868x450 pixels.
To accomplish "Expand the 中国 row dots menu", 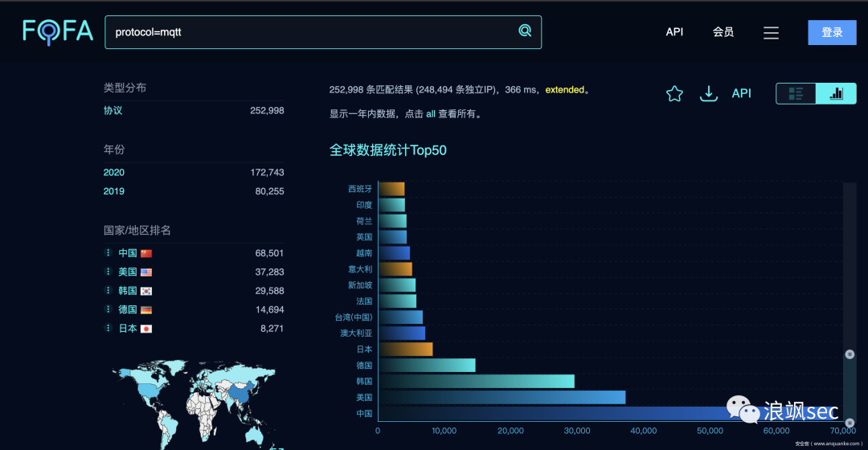I will click(108, 252).
